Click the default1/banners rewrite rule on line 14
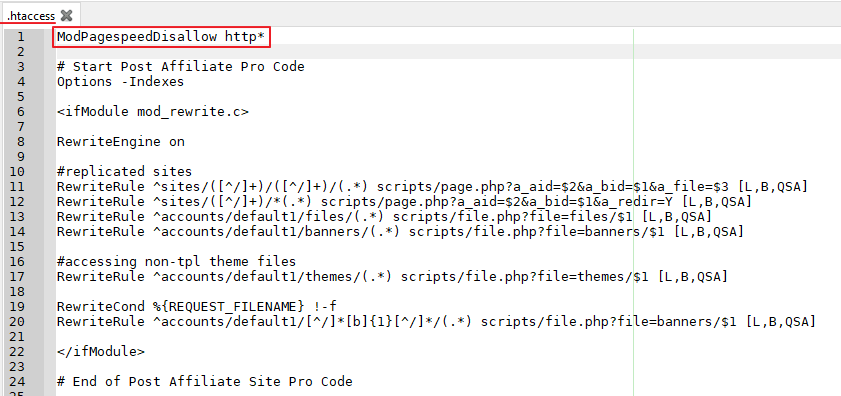This screenshot has height=396, width=841. coord(401,232)
